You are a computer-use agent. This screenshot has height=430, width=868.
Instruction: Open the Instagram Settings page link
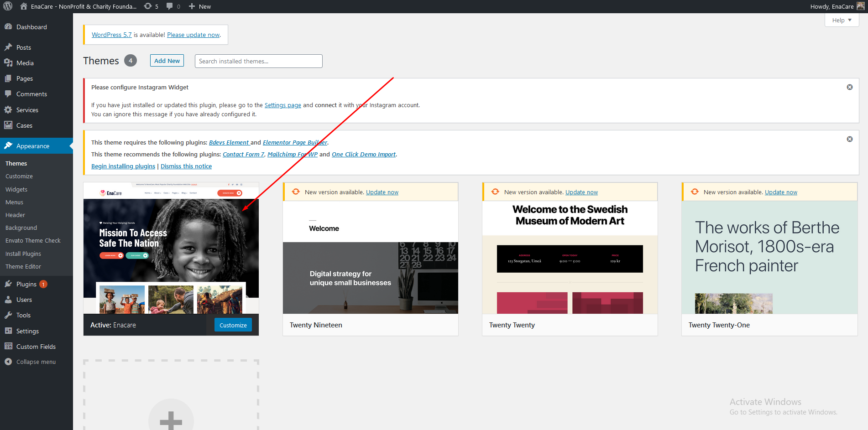[x=283, y=105]
